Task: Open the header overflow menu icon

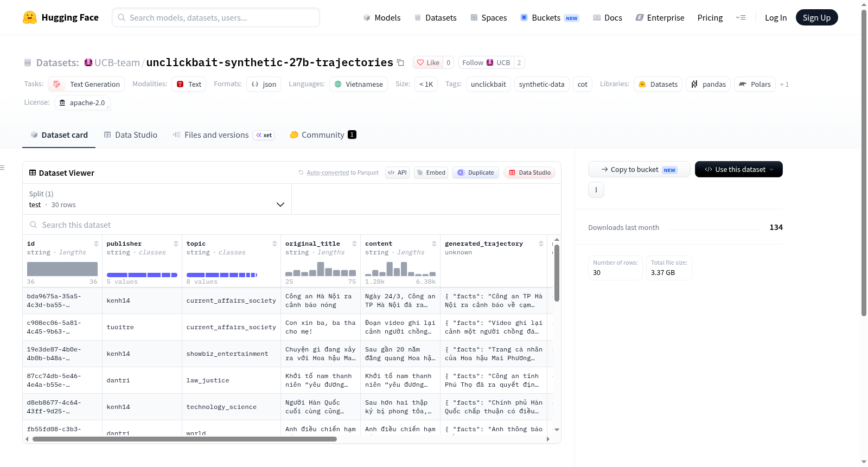Action: [x=741, y=17]
